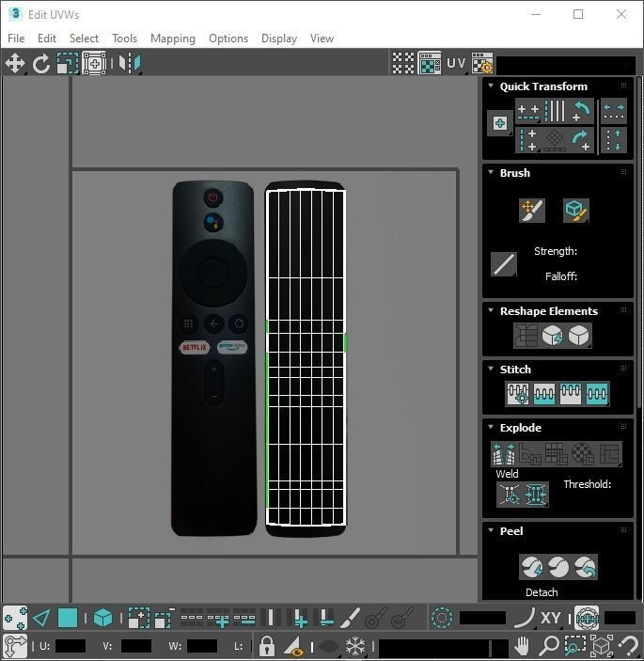Rotate selection plus 90 degrees around pivot

click(x=581, y=140)
